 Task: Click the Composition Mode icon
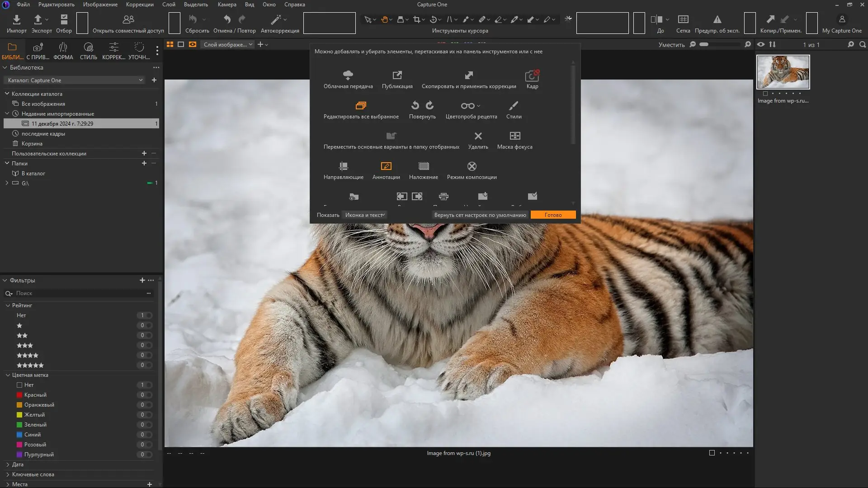tap(472, 166)
